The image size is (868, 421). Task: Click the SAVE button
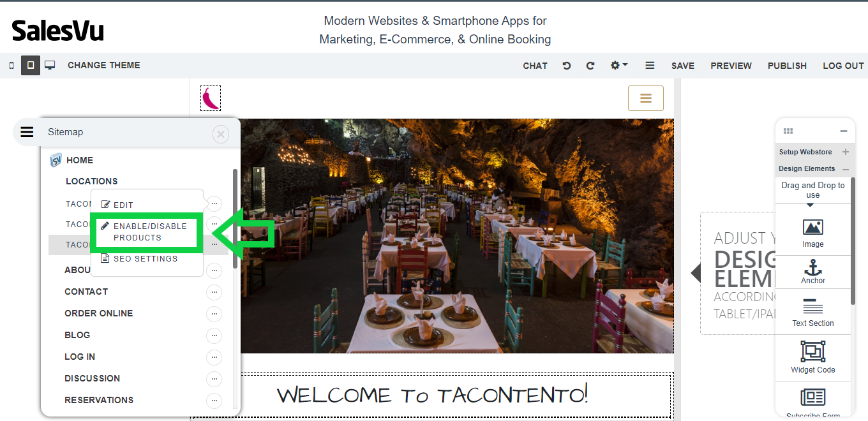(x=682, y=66)
